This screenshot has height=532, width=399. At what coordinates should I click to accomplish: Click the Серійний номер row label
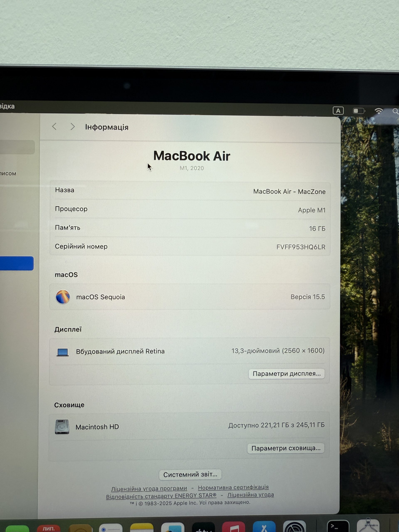81,246
